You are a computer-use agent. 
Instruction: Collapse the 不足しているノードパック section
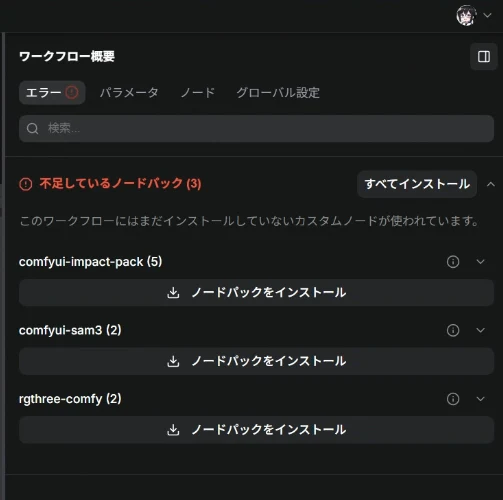pyautogui.click(x=491, y=184)
